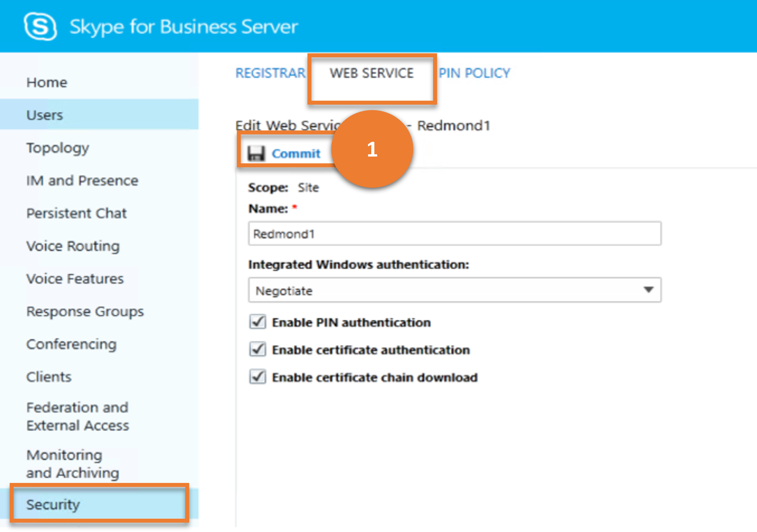Toggle Enable certificate chain download checkbox
Image resolution: width=757 pixels, height=532 pixels.
coord(258,377)
